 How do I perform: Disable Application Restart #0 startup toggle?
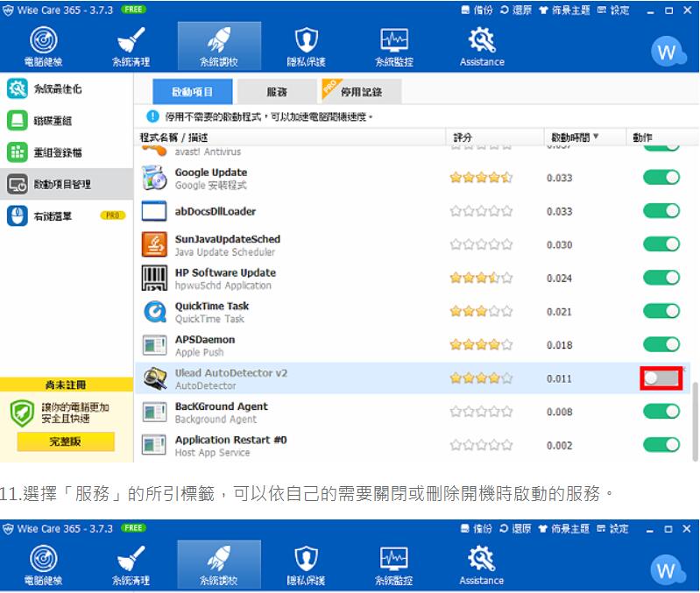point(661,445)
